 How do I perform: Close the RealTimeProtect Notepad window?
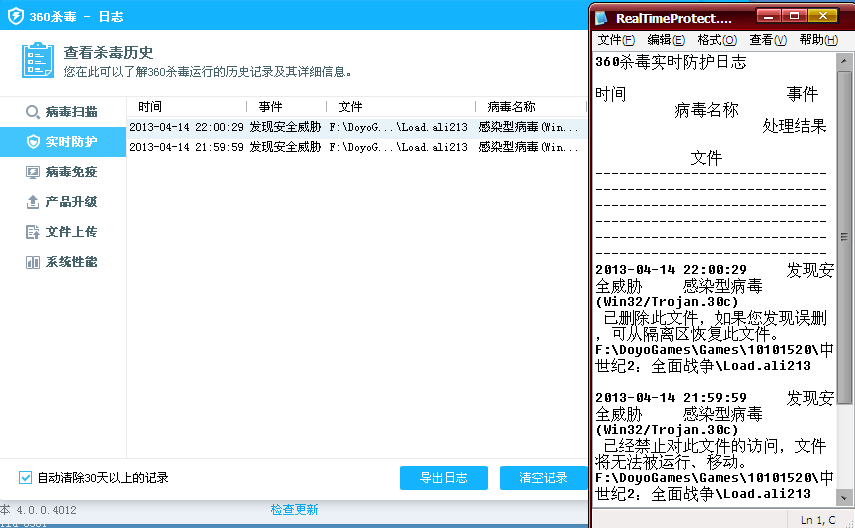[822, 16]
